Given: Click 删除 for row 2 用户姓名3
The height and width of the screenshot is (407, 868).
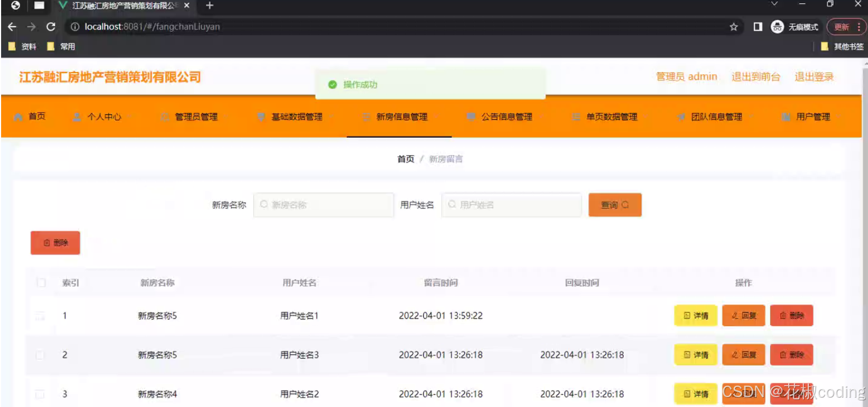Looking at the screenshot, I should point(791,355).
